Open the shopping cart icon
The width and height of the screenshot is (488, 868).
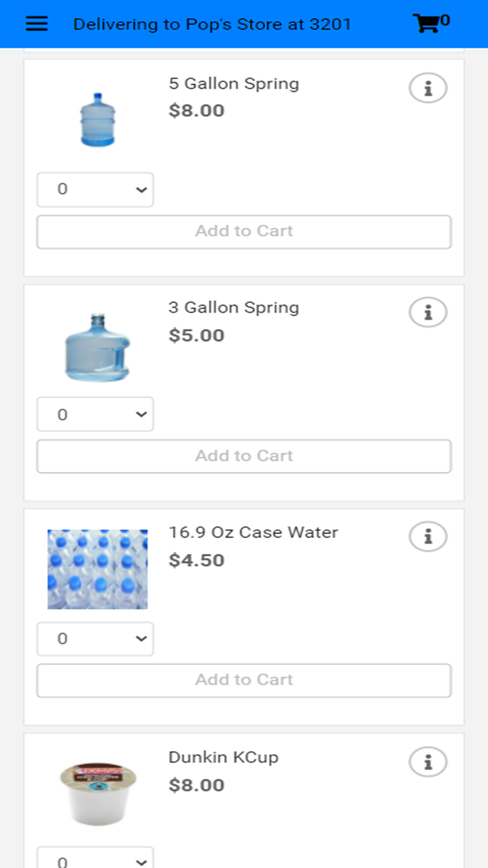tap(426, 23)
